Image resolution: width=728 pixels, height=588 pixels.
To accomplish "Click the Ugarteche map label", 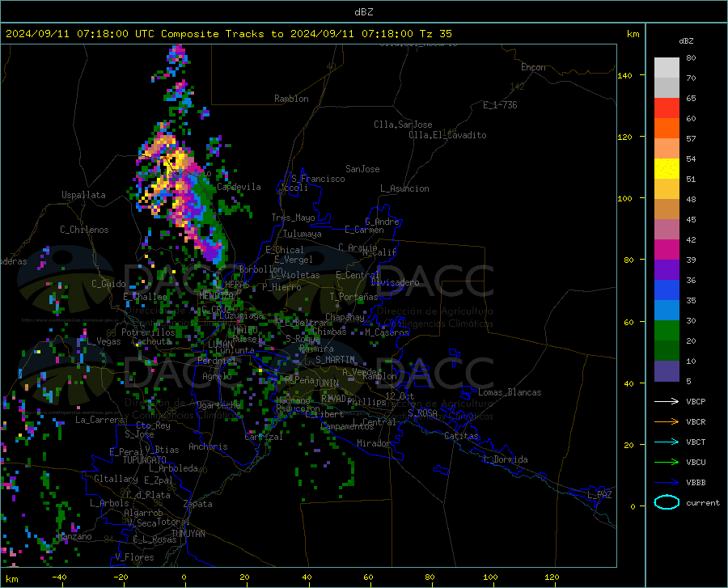I will 218,405.
